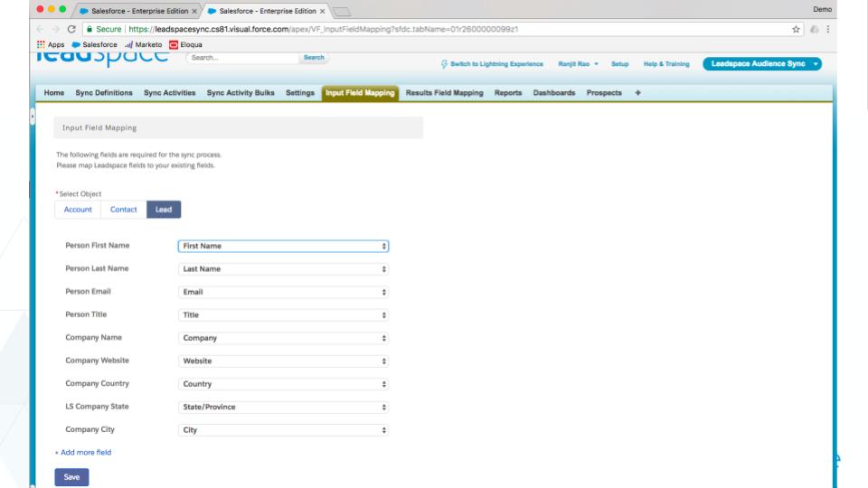
Task: Open the Dashboards tab
Action: click(x=554, y=93)
